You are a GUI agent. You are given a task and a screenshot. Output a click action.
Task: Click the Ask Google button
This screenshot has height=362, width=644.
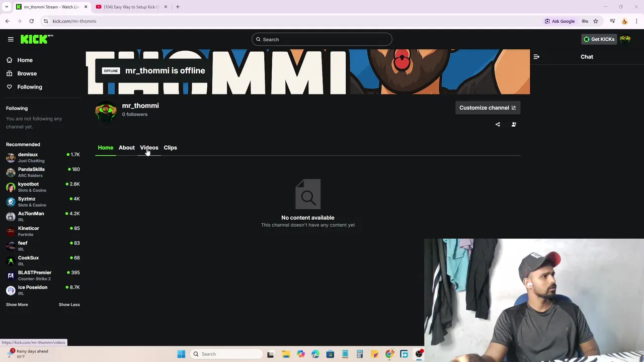coord(559,21)
